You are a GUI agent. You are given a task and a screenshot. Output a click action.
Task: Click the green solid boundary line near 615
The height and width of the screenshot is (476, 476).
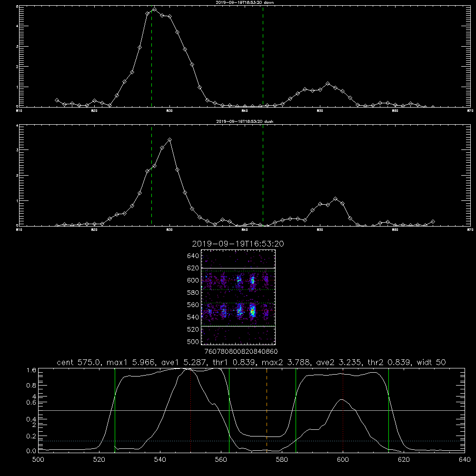pos(388,410)
